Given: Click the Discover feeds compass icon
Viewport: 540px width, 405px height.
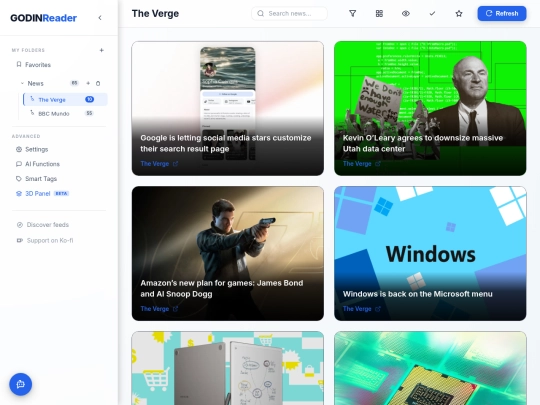Looking at the screenshot, I should (20, 225).
